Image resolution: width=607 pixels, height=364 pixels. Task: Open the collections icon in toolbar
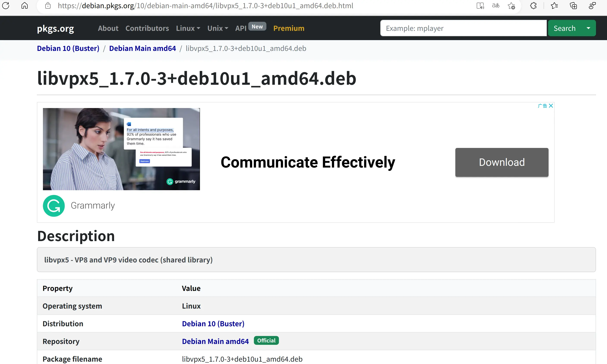pos(573,6)
